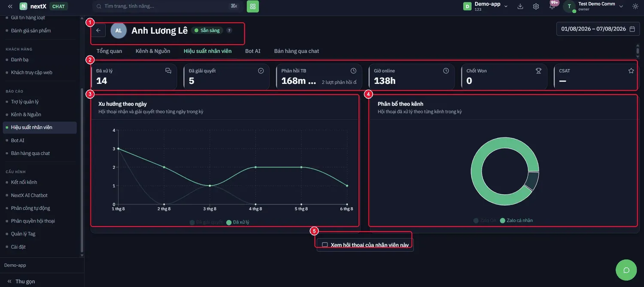Click the AL avatar of Anh Lương Lê
This screenshot has width=644, height=287.
pos(118,31)
